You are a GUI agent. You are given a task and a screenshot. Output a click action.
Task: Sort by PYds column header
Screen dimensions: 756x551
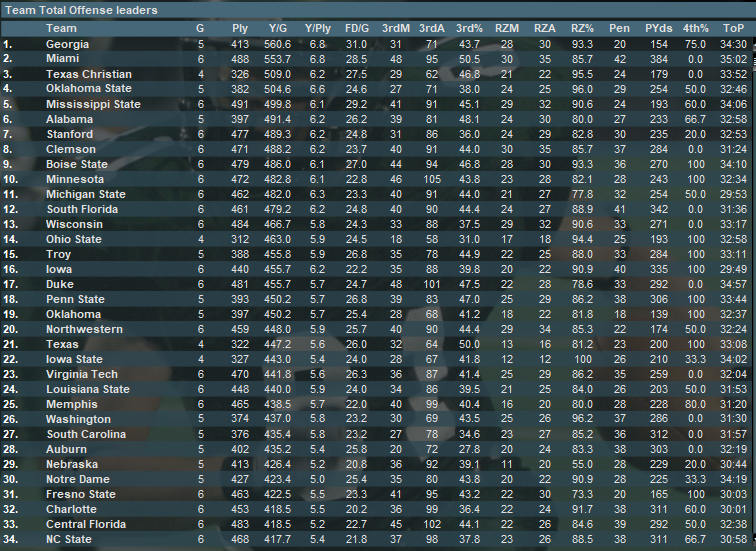tap(659, 28)
